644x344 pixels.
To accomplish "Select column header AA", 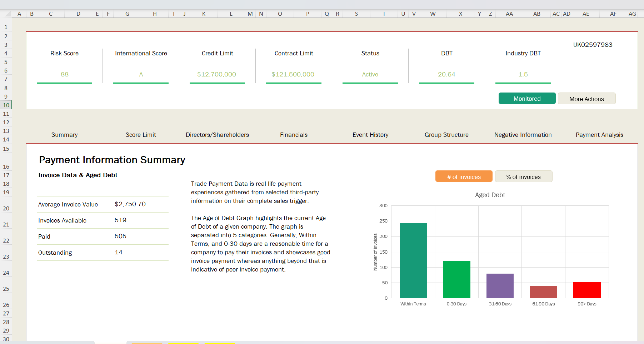I will click(509, 14).
